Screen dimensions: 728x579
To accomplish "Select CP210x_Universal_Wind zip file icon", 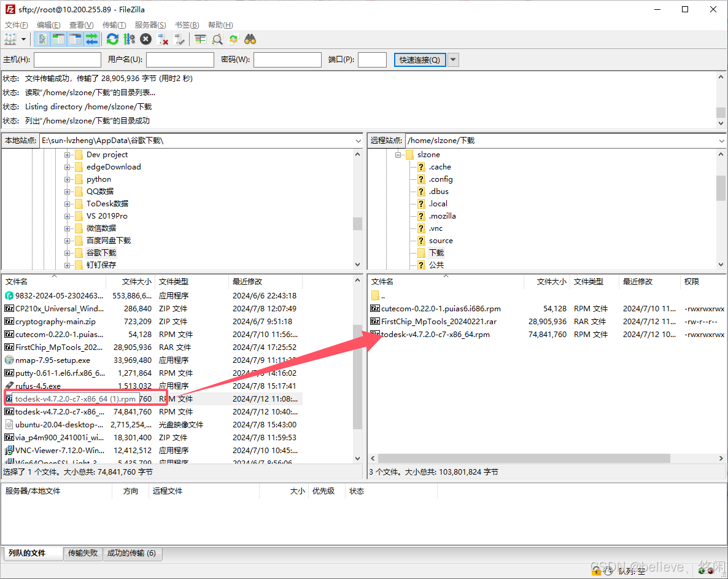I will pyautogui.click(x=9, y=309).
